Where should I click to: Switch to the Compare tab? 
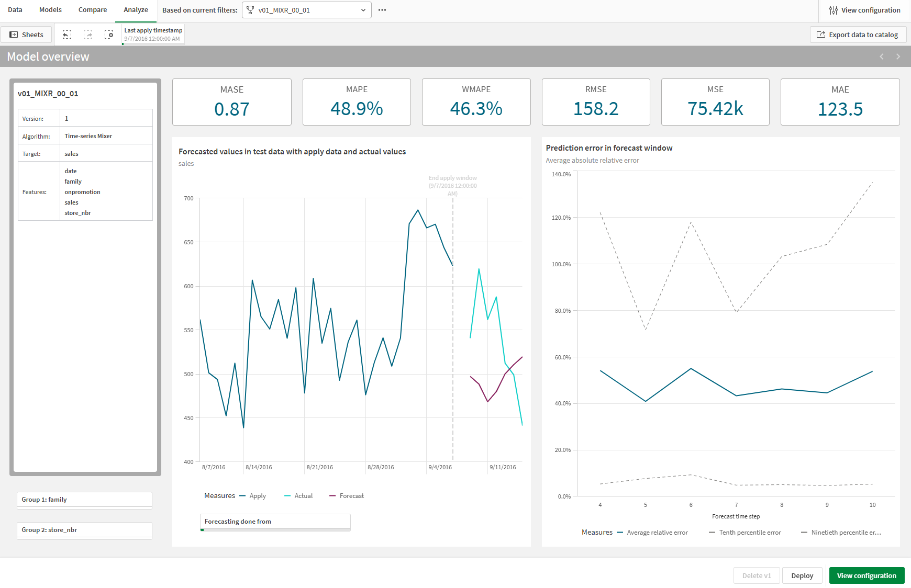[93, 9]
